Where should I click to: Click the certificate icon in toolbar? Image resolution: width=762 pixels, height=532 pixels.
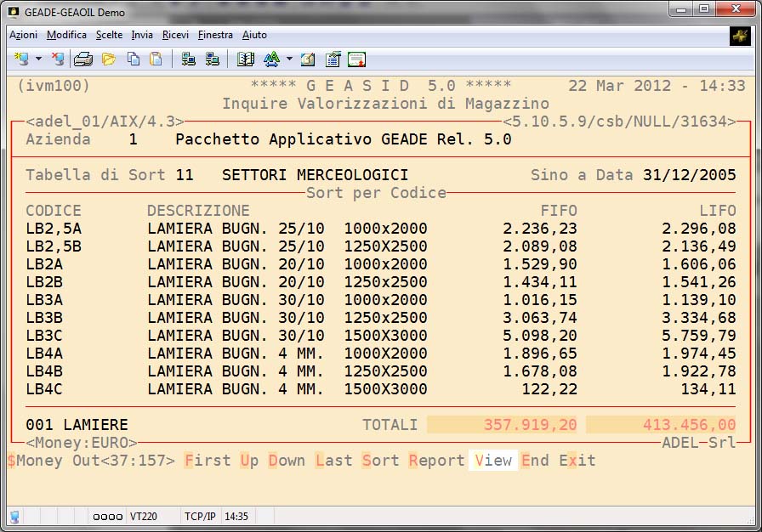356,59
